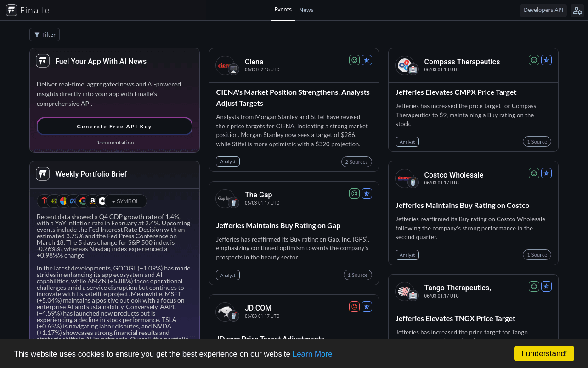Click the I understand! cookie button
588x368 pixels.
click(x=544, y=353)
